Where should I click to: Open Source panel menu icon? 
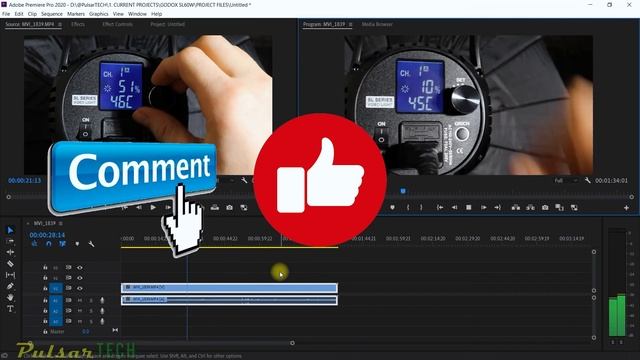[60, 25]
